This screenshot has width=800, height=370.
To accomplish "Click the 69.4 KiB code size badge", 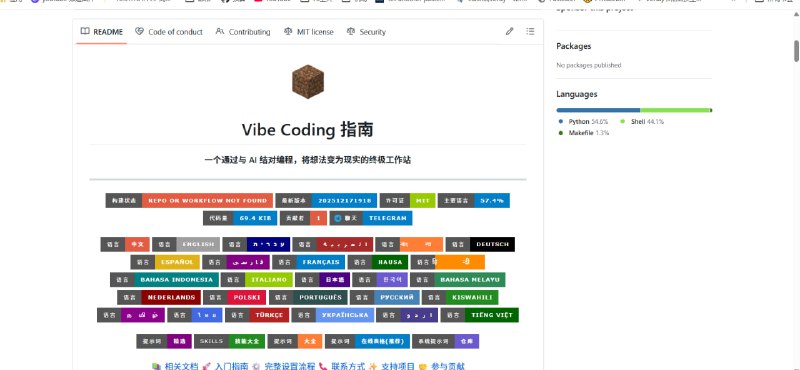I will pos(240,218).
